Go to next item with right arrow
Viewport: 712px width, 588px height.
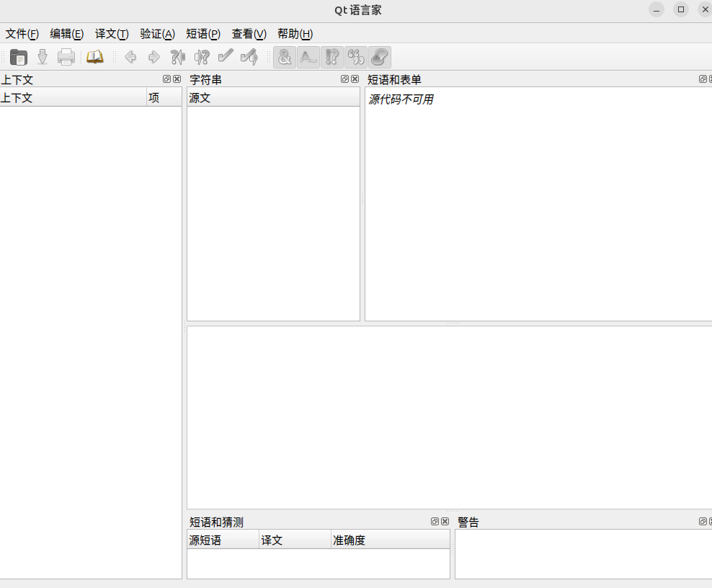coord(154,57)
